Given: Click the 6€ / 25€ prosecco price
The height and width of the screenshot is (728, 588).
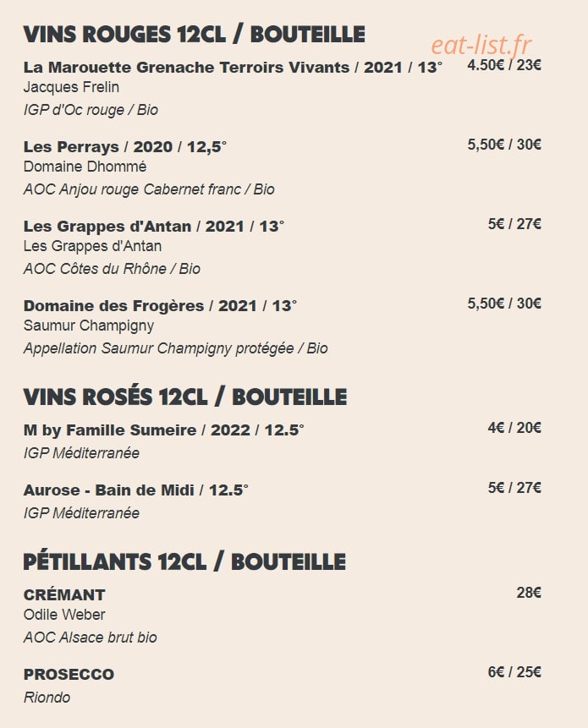Looking at the screenshot, I should (514, 672).
